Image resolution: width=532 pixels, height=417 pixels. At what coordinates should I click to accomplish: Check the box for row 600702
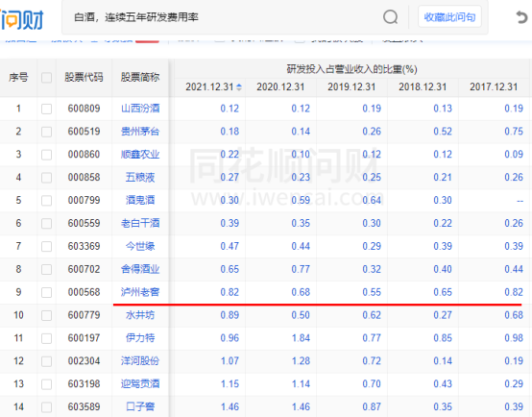pyautogui.click(x=46, y=270)
